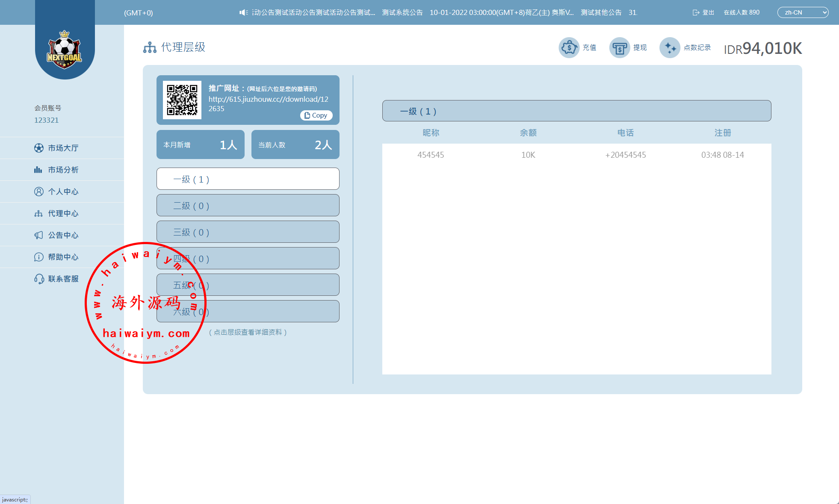
Task: Expand the 二级 (0) level row
Action: click(248, 206)
